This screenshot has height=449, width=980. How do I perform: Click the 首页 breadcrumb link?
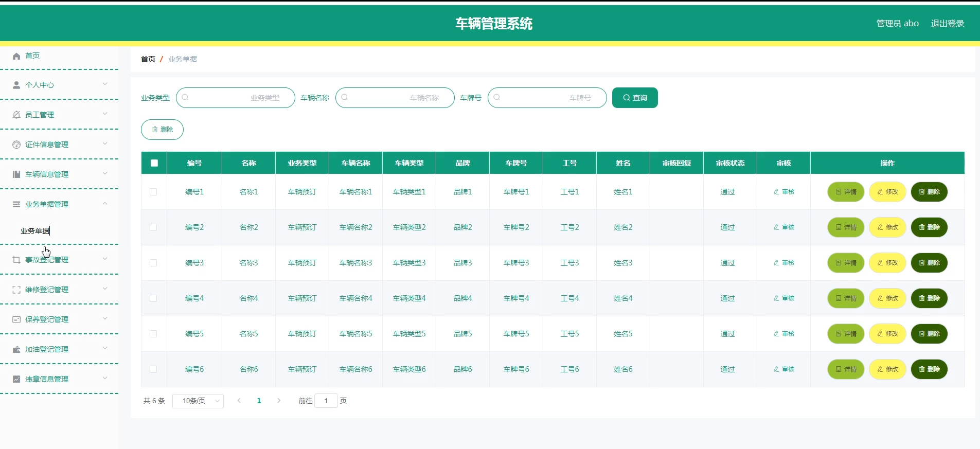148,59
